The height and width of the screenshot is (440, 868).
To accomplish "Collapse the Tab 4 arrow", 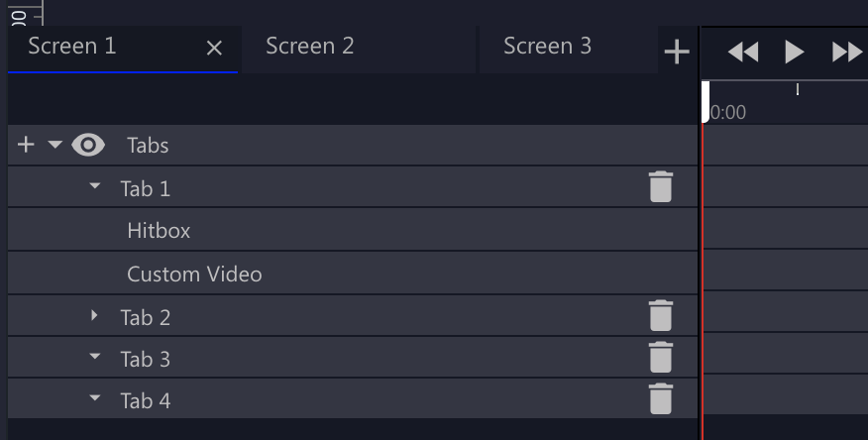I will pos(95,397).
